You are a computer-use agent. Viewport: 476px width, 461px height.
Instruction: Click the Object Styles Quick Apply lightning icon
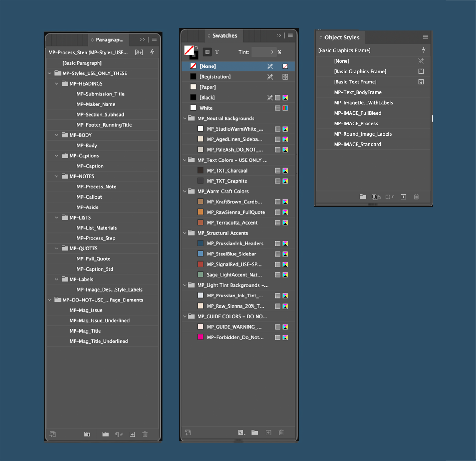pyautogui.click(x=424, y=50)
